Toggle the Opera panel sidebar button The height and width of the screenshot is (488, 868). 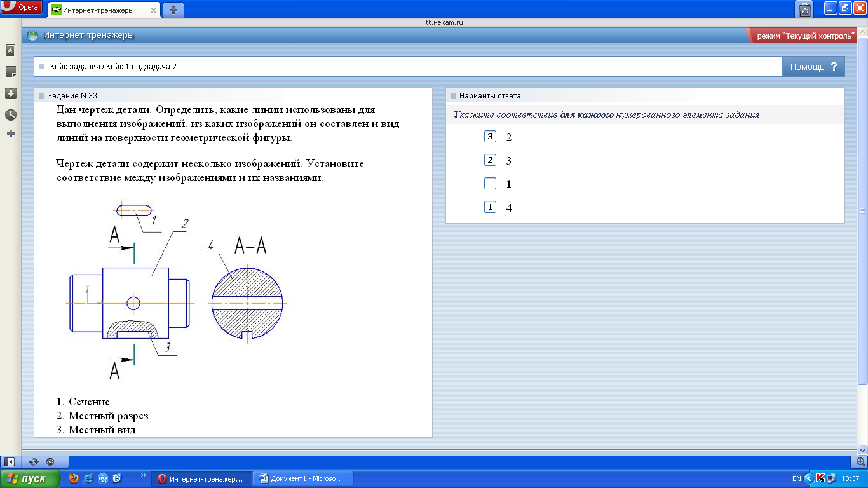click(10, 462)
